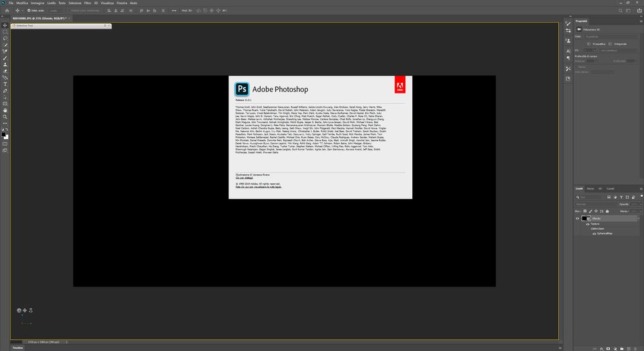Viewport: 644px width, 351px height.
Task: Select the Ortogonale view option
Action: pyautogui.click(x=618, y=44)
